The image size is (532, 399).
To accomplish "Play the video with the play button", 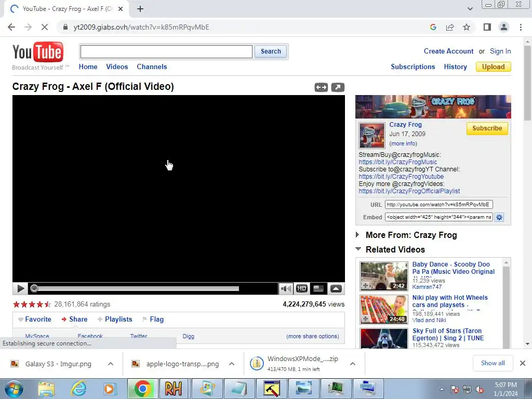I will click(x=20, y=289).
